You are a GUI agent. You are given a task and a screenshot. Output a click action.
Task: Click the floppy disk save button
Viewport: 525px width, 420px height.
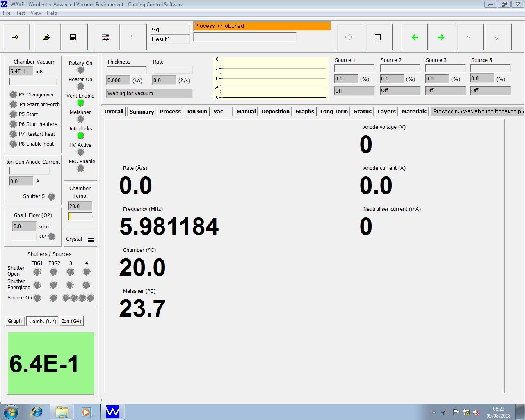coord(73,37)
